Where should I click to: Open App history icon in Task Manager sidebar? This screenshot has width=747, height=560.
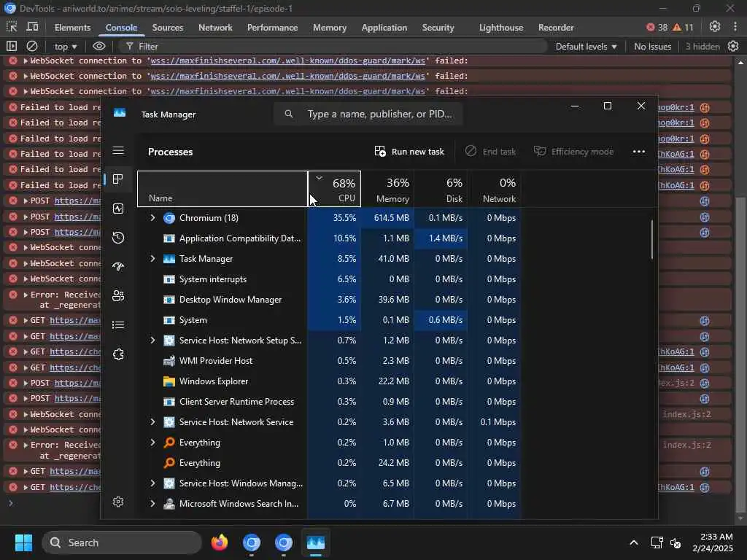[x=118, y=238]
